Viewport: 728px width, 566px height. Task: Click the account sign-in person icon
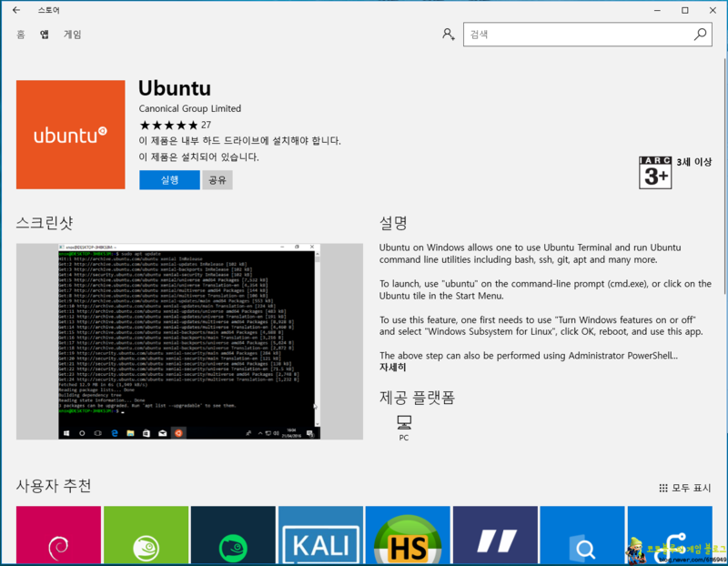point(448,35)
